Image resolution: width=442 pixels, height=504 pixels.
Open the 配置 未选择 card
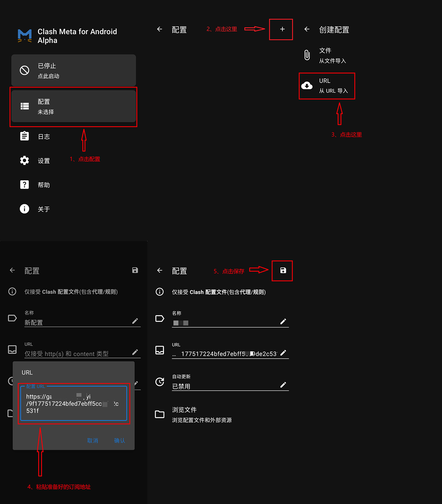point(74,106)
